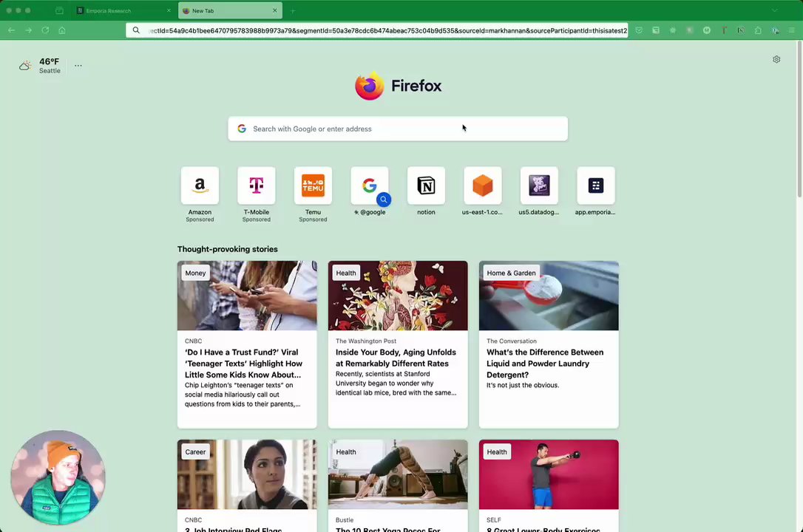803x532 pixels.
Task: Open the notion shortcut tile
Action: pyautogui.click(x=426, y=191)
